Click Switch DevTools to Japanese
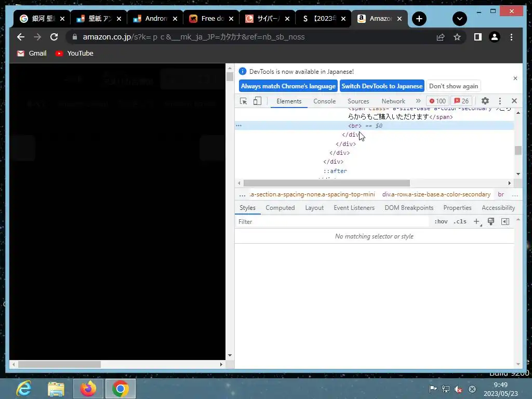This screenshot has height=399, width=532. pyautogui.click(x=382, y=86)
